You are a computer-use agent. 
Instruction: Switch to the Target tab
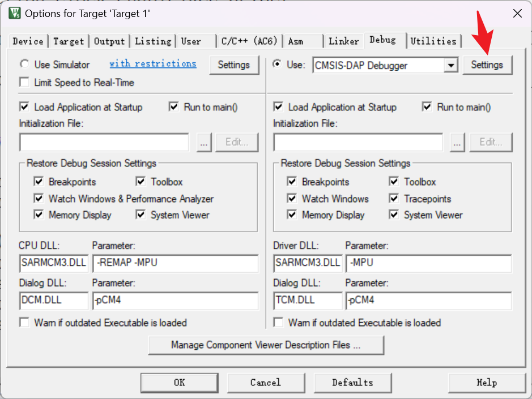[x=69, y=41]
